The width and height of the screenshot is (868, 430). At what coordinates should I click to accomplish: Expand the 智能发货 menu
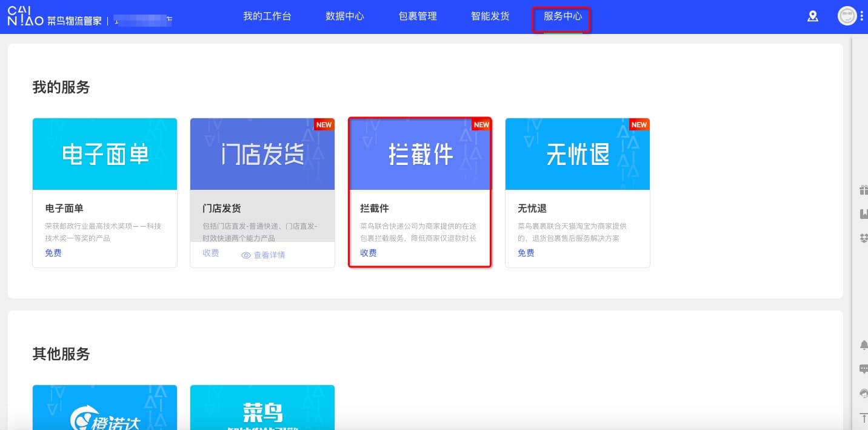pyautogui.click(x=490, y=16)
